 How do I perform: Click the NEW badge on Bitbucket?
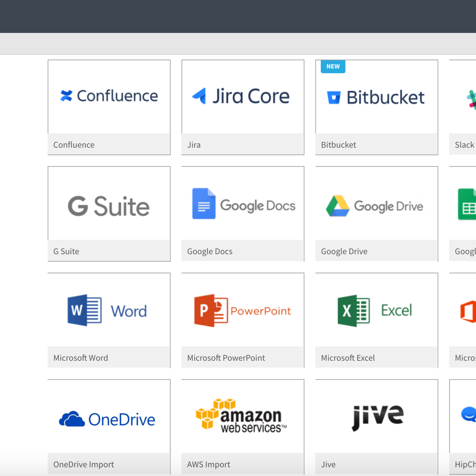click(x=333, y=66)
